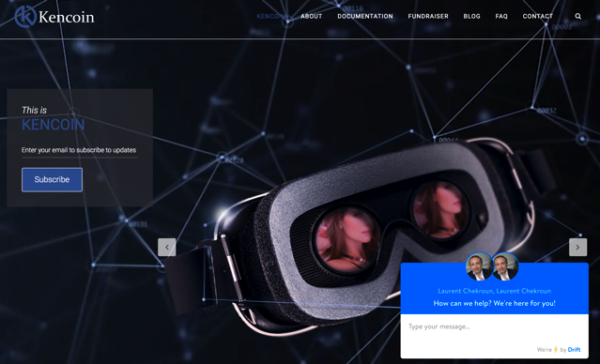This screenshot has width=600, height=364.
Task: Click the 'This is' italic text
Action: [34, 110]
